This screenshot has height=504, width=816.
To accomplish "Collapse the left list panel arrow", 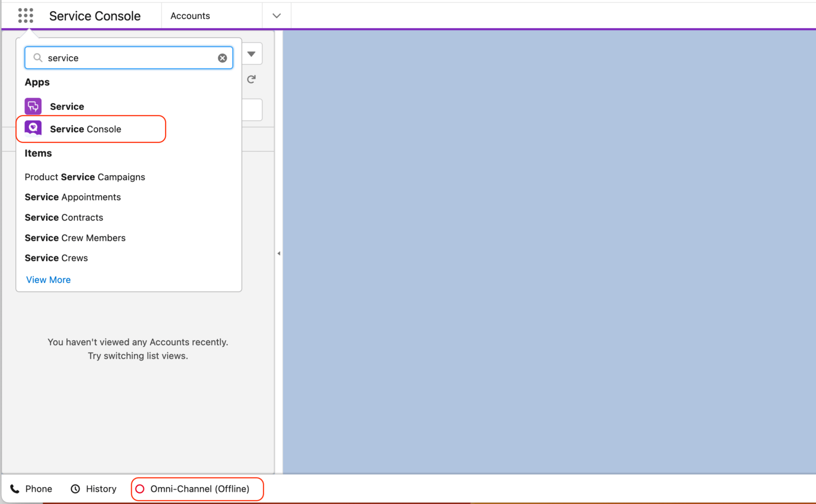I will tap(278, 253).
